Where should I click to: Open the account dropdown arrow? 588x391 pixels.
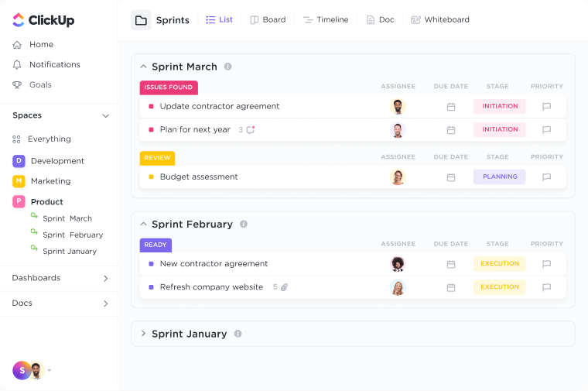point(49,370)
